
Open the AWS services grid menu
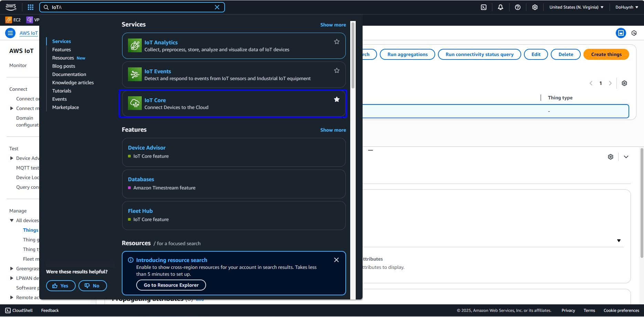(x=30, y=7)
